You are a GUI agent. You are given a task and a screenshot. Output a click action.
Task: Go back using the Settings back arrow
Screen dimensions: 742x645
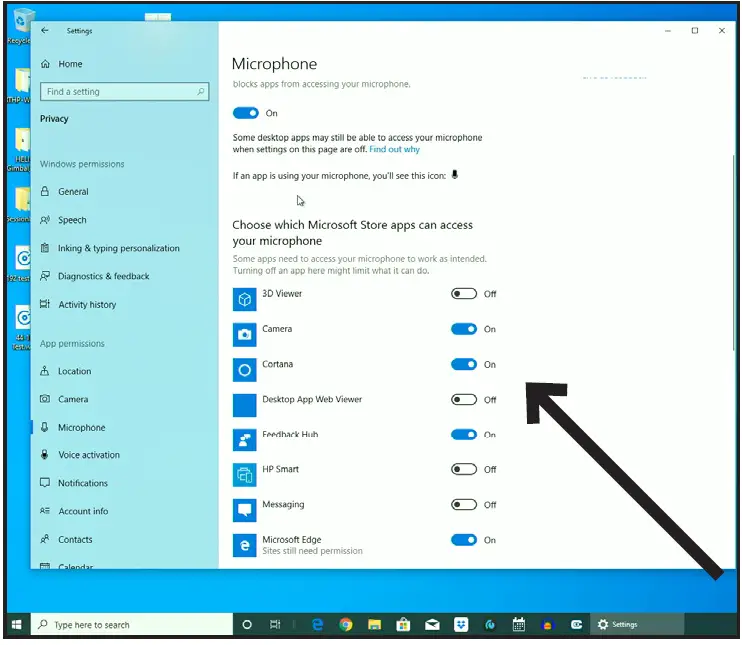[44, 30]
